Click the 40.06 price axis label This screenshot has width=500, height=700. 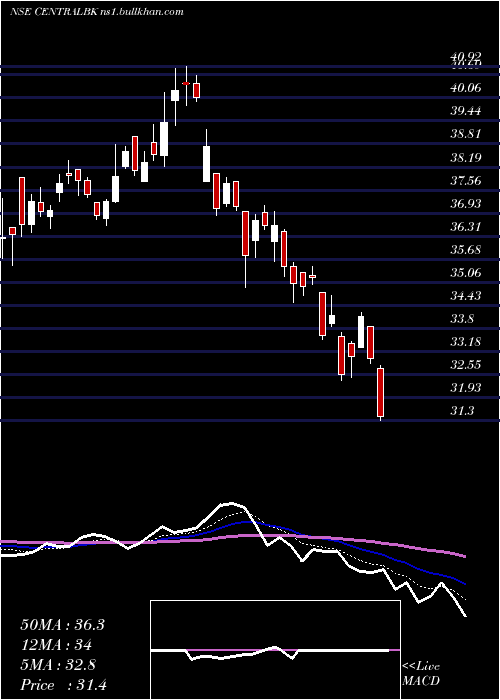coord(466,88)
